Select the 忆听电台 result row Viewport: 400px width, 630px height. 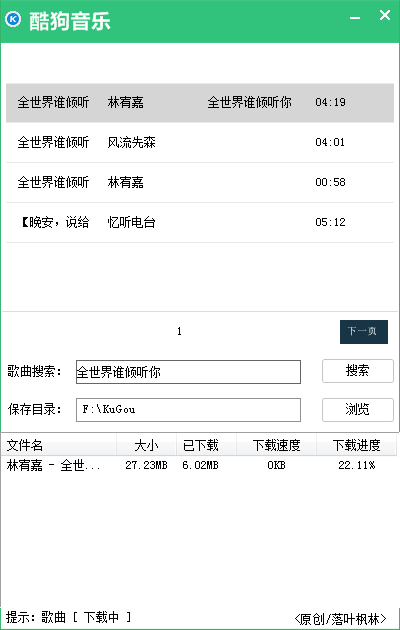pyautogui.click(x=200, y=222)
